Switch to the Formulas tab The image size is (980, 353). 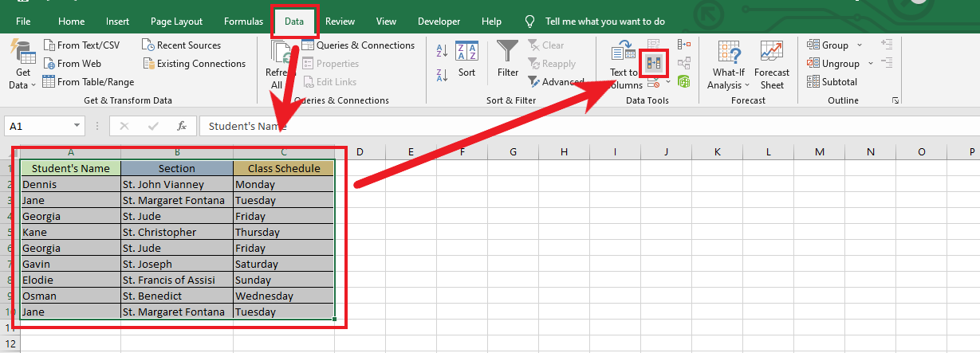click(x=243, y=22)
